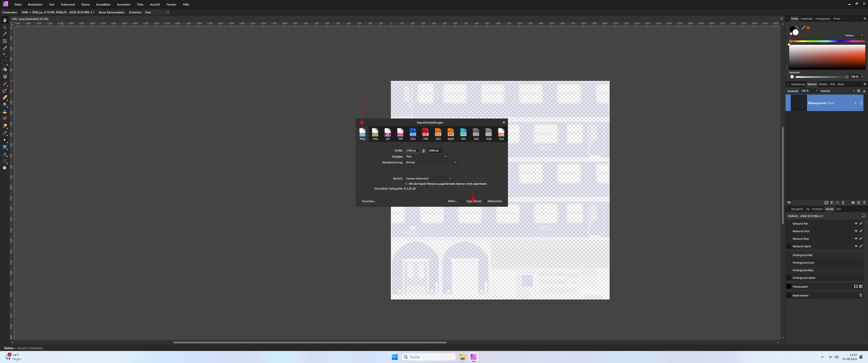Hide the Verbund Rot channel

pyautogui.click(x=856, y=224)
